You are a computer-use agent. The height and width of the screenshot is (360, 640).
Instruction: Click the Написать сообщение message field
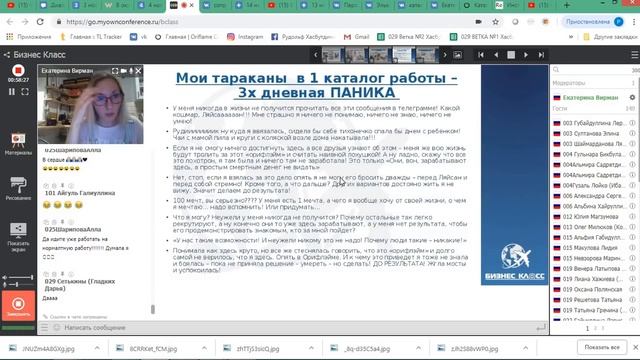click(x=298, y=328)
